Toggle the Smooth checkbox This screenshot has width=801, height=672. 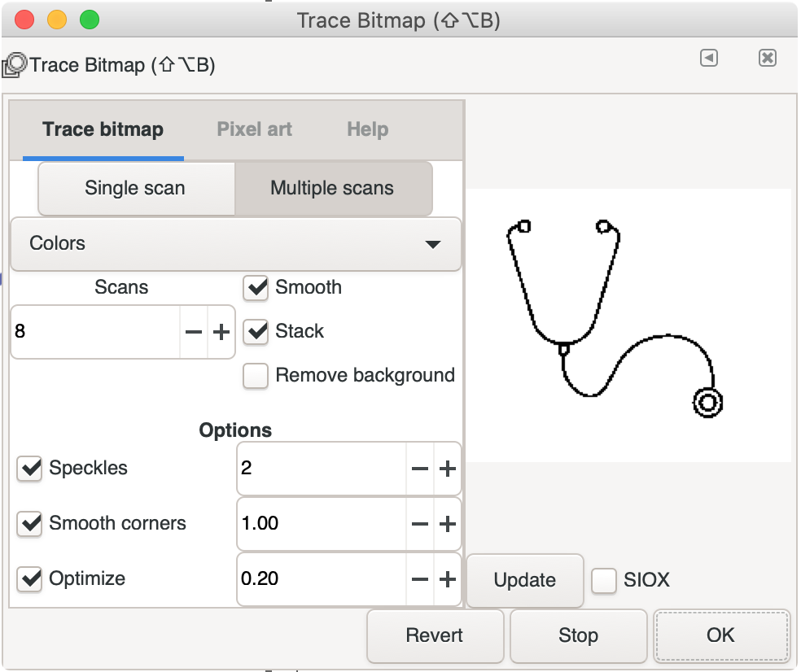[x=256, y=287]
